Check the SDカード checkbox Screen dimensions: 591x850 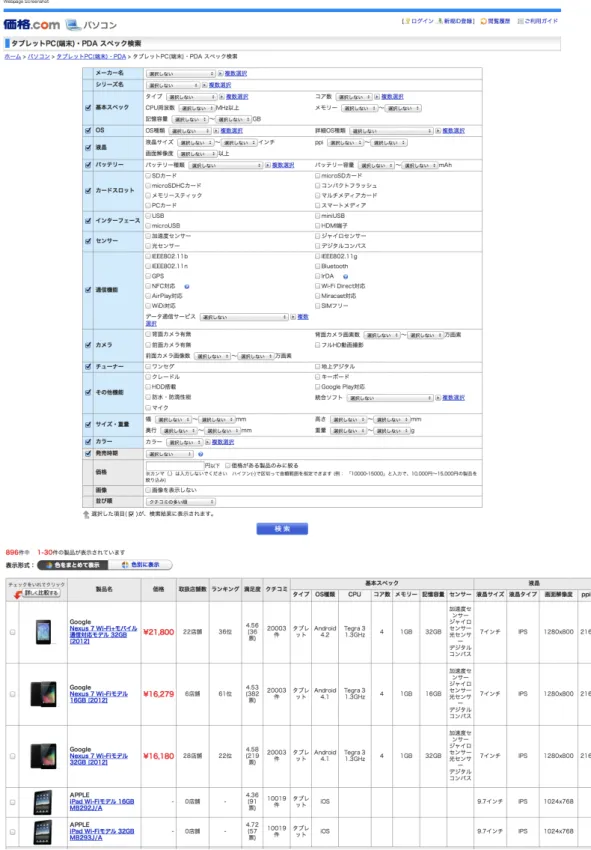[x=148, y=176]
